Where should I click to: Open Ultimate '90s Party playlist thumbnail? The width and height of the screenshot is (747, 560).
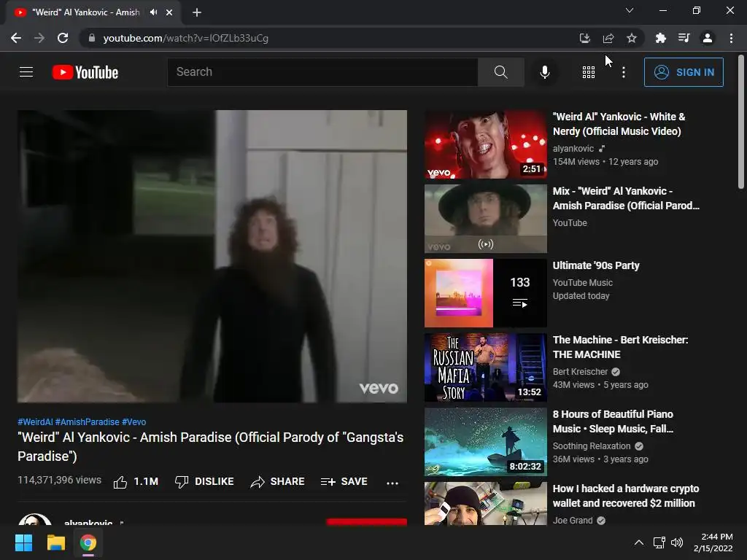(485, 293)
